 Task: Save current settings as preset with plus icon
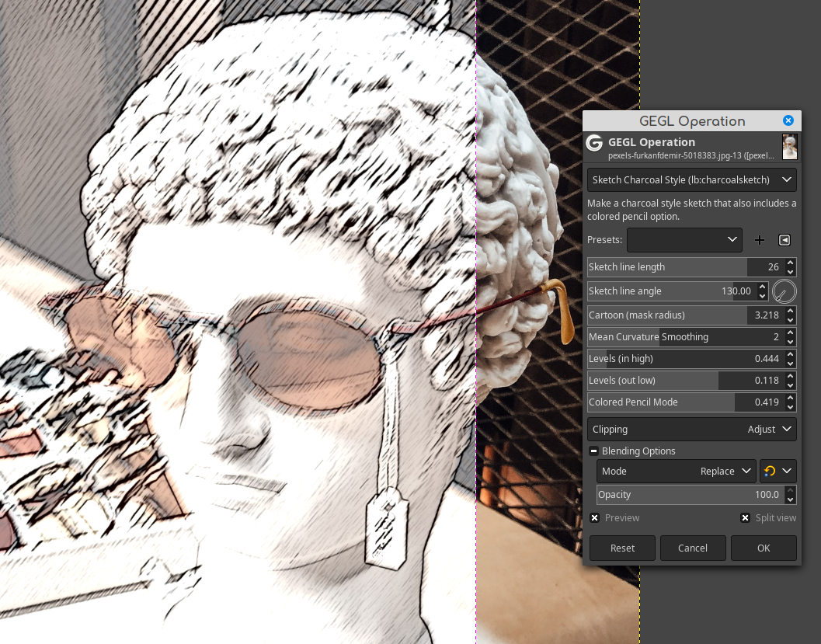[759, 240]
